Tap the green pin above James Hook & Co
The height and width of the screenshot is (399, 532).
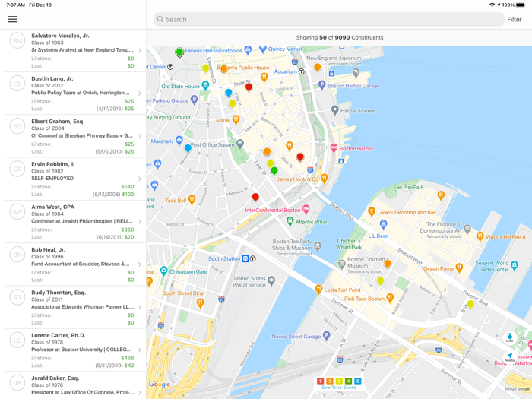tap(274, 171)
